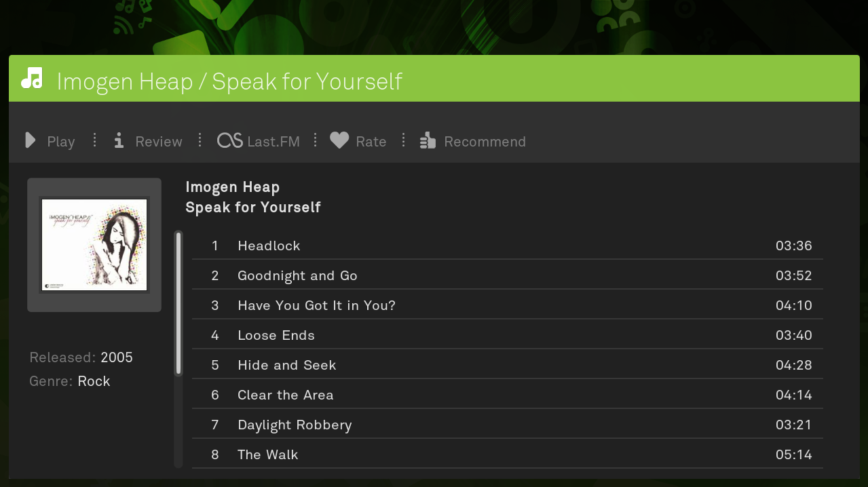
Task: Pick track 7 Daylight Robbery
Action: pos(508,425)
